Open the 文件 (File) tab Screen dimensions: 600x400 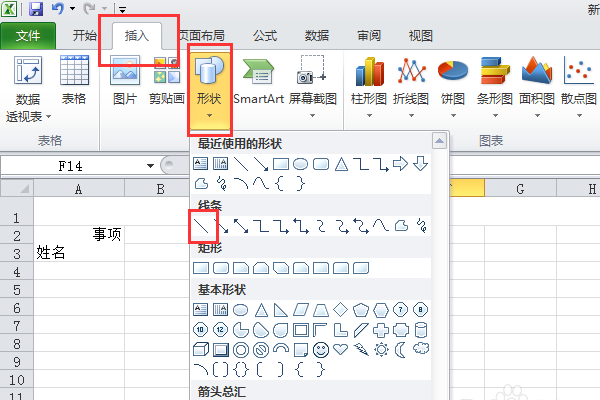(x=28, y=36)
